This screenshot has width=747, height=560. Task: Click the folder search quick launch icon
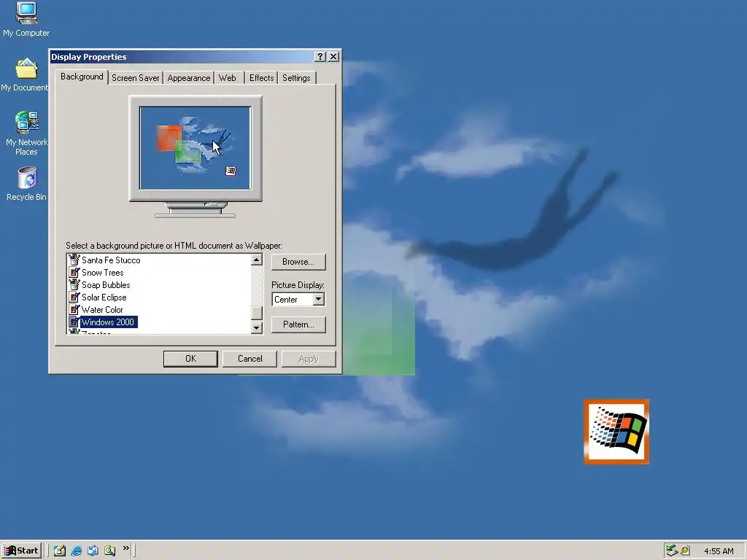(x=109, y=551)
